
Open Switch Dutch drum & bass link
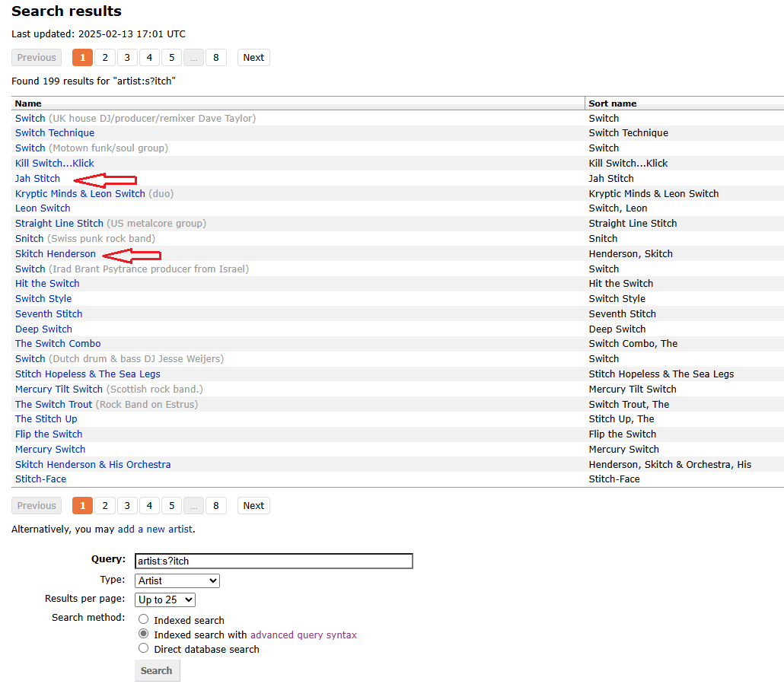tap(30, 359)
